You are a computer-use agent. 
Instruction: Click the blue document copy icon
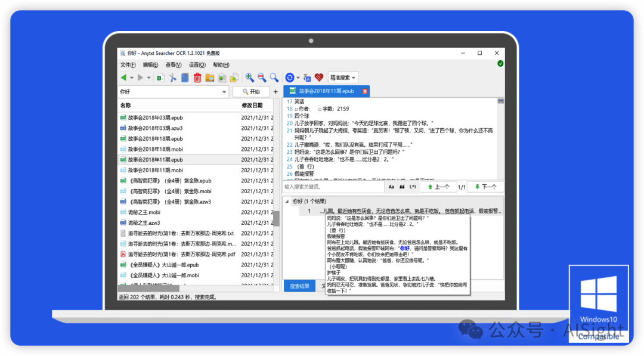185,78
